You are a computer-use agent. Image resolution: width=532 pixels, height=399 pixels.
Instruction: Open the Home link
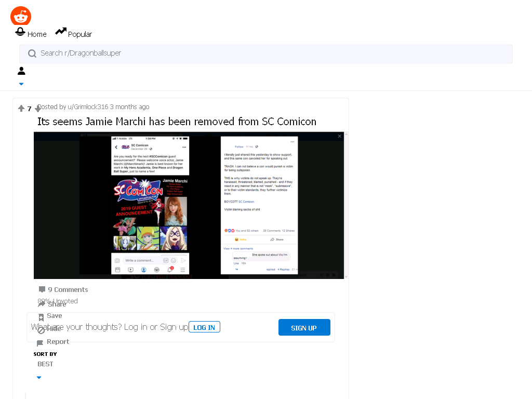37,34
